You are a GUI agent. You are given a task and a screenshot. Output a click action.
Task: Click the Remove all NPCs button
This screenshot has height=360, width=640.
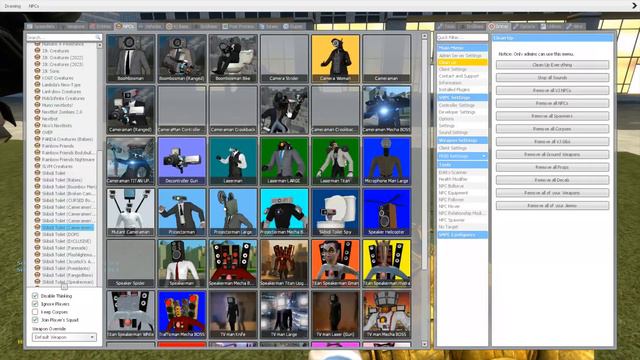coord(552,103)
